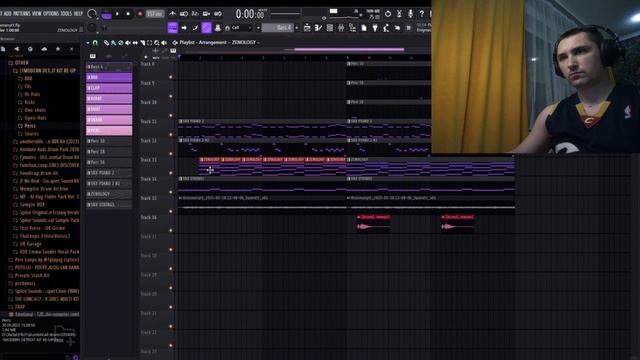Open the Piano roll view icon
Image resolution: width=640 pixels, height=360 pixels.
pyautogui.click(x=318, y=28)
